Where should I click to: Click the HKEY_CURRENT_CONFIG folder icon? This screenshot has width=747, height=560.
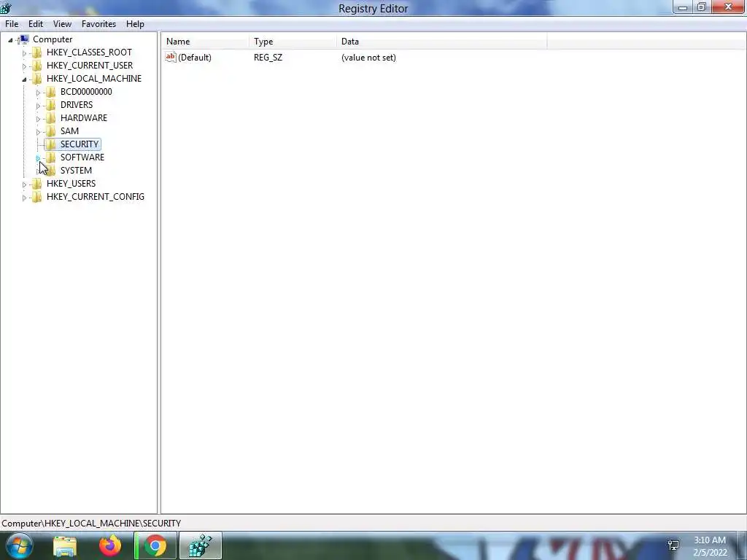(37, 197)
